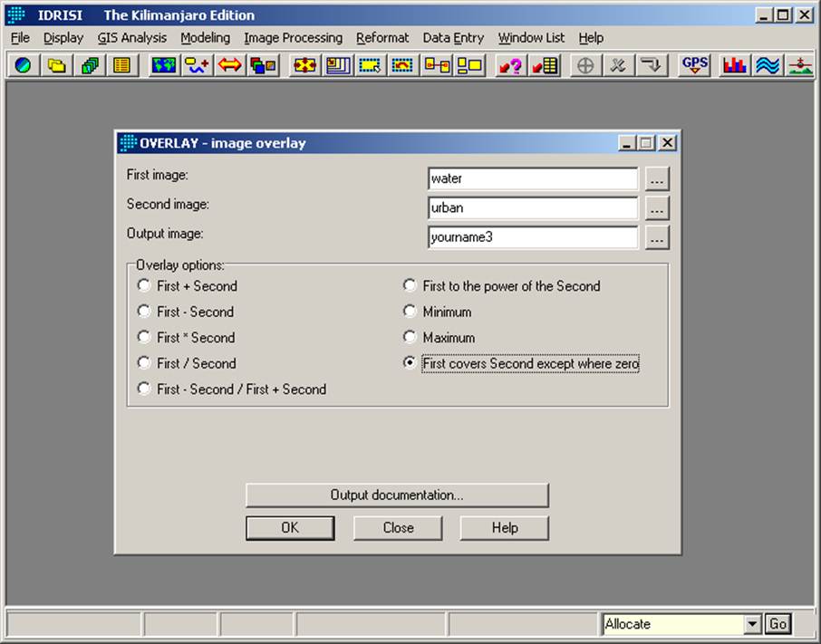
Task: Select the 'First - Second' overlay option
Action: click(144, 311)
